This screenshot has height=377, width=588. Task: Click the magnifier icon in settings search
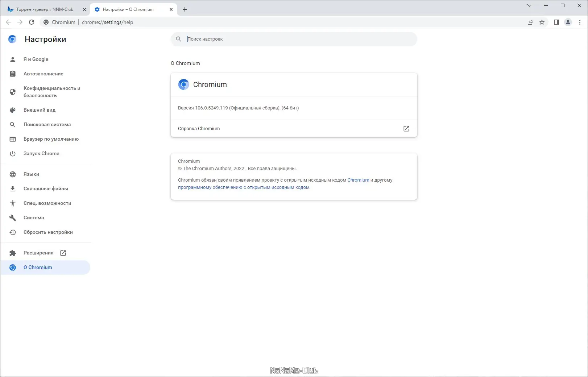coord(178,39)
